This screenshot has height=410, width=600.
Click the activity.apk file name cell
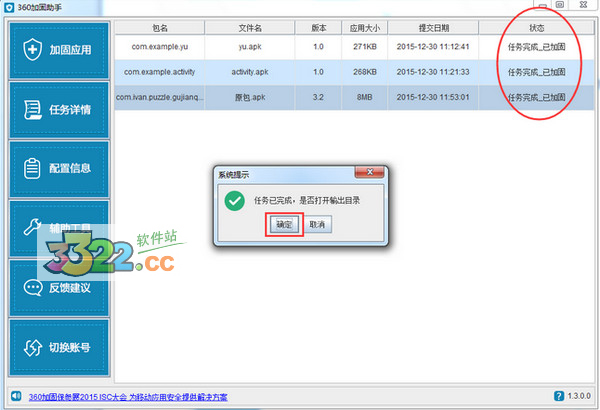tap(250, 72)
